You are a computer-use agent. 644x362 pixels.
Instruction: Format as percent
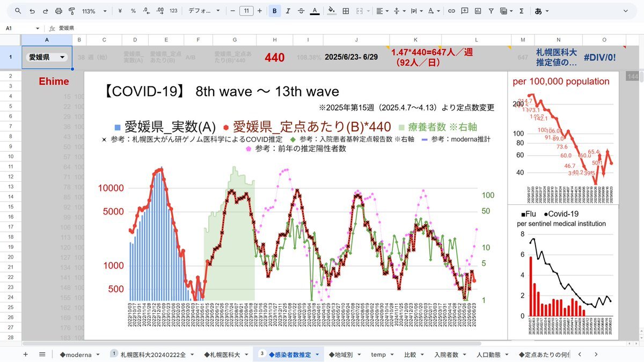[x=133, y=11]
